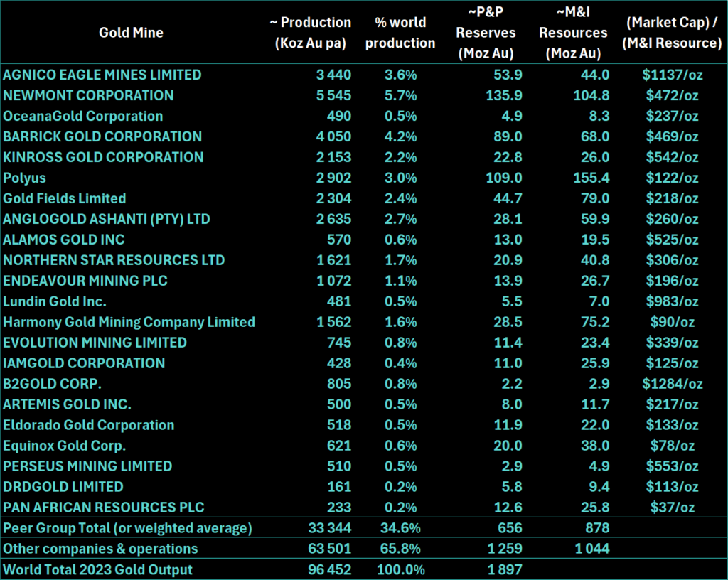This screenshot has height=580, width=728.
Task: Select ARTEMIS GOLD INC. cell
Action: (x=67, y=404)
